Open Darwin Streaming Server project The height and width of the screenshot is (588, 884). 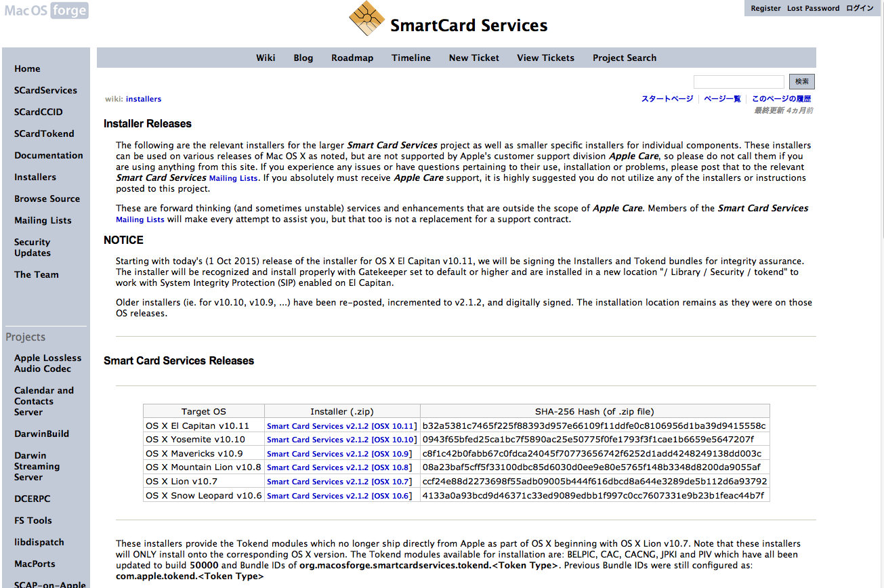point(37,466)
